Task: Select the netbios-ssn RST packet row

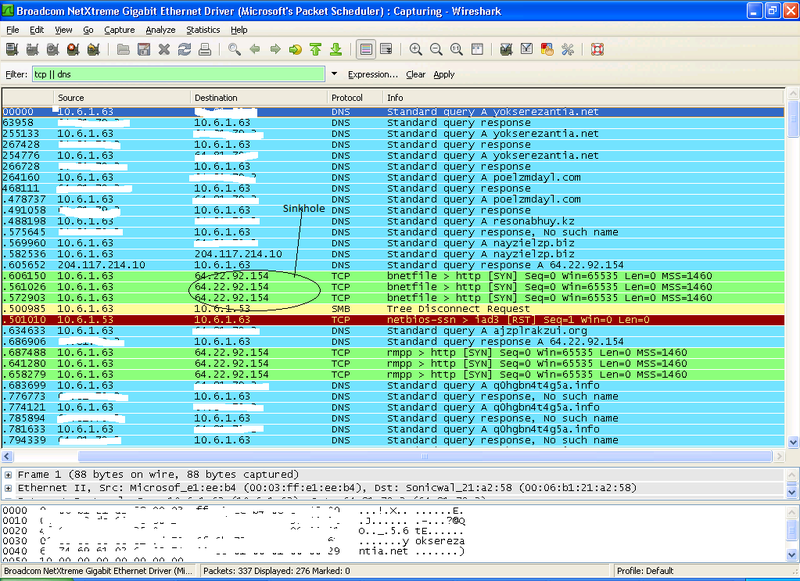Action: click(393, 320)
